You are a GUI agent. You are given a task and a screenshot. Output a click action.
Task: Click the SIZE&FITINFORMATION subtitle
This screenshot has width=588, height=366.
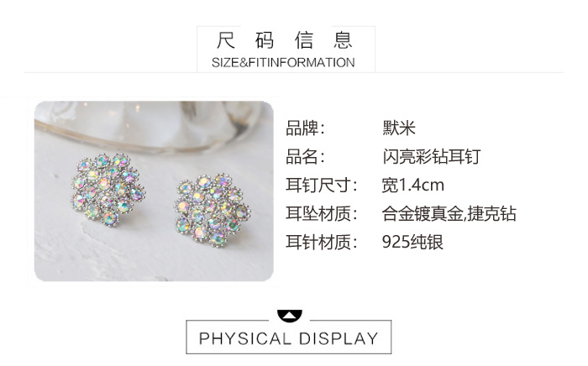click(283, 63)
